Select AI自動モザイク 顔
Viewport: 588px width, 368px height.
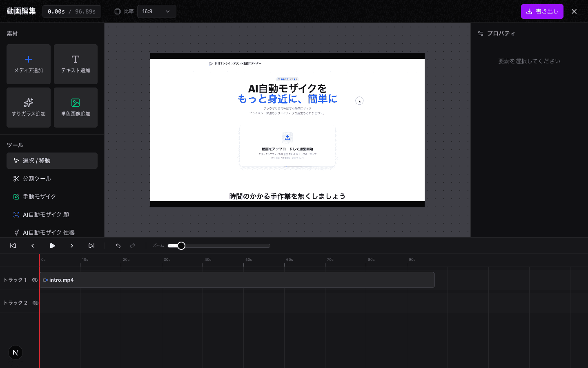(x=52, y=214)
